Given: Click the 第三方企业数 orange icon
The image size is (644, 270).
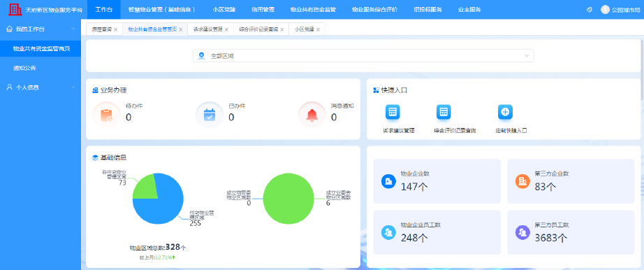Looking at the screenshot, I should coord(522,181).
